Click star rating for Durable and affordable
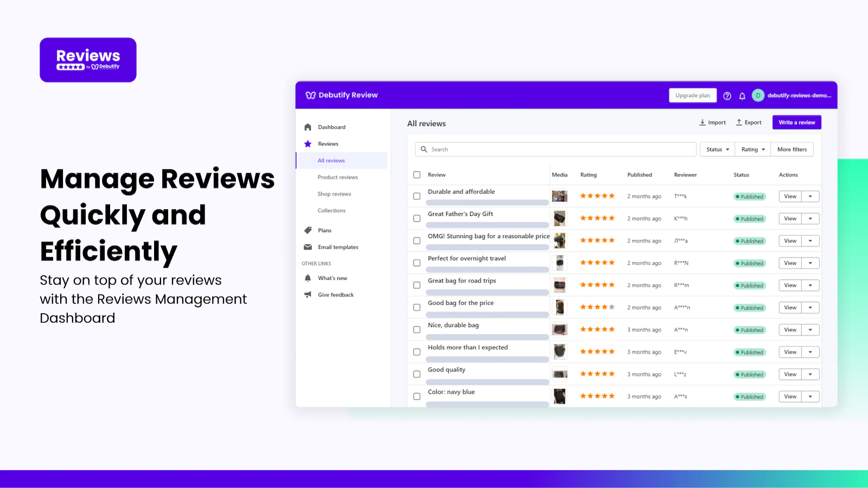The image size is (868, 488). [597, 196]
